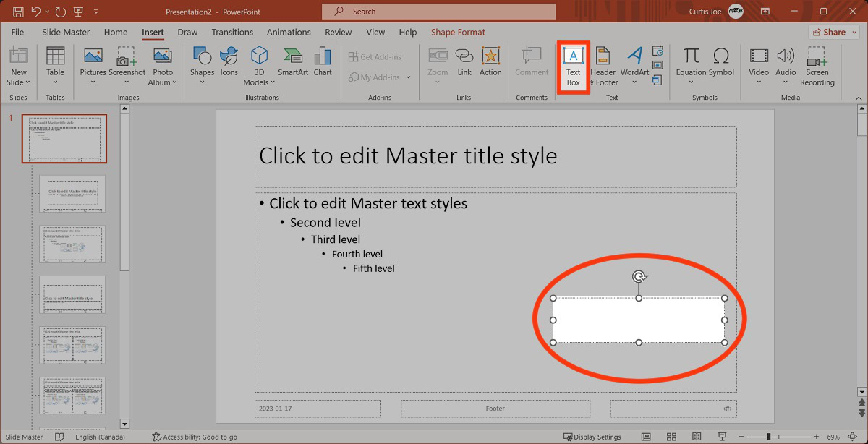The height and width of the screenshot is (444, 868).
Task: Select the second layout thumbnail
Action: tap(72, 193)
